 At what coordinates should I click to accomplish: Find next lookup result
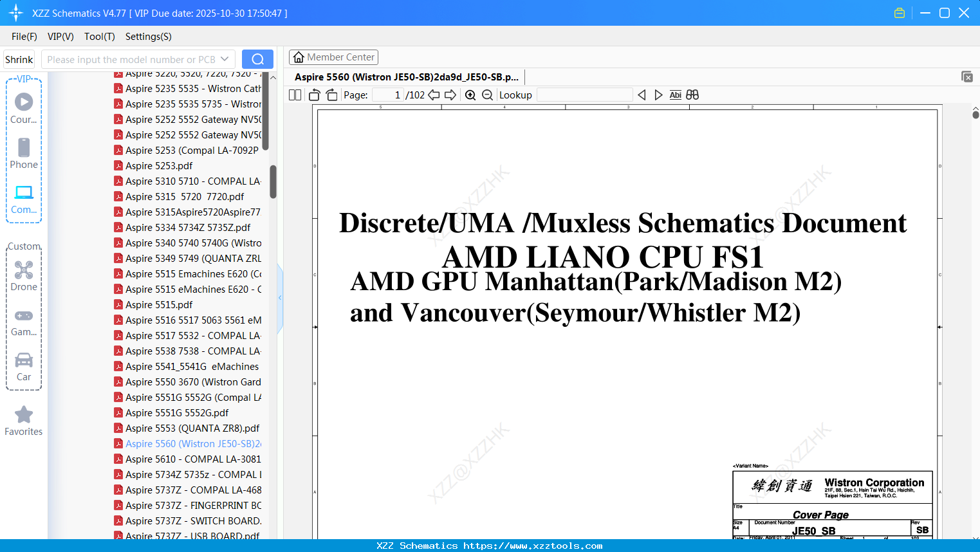[658, 95]
